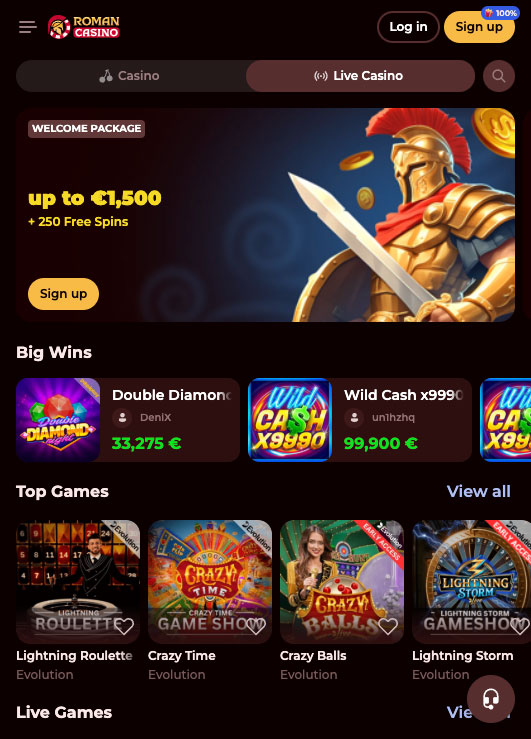Open the hamburger menu icon

[x=28, y=27]
